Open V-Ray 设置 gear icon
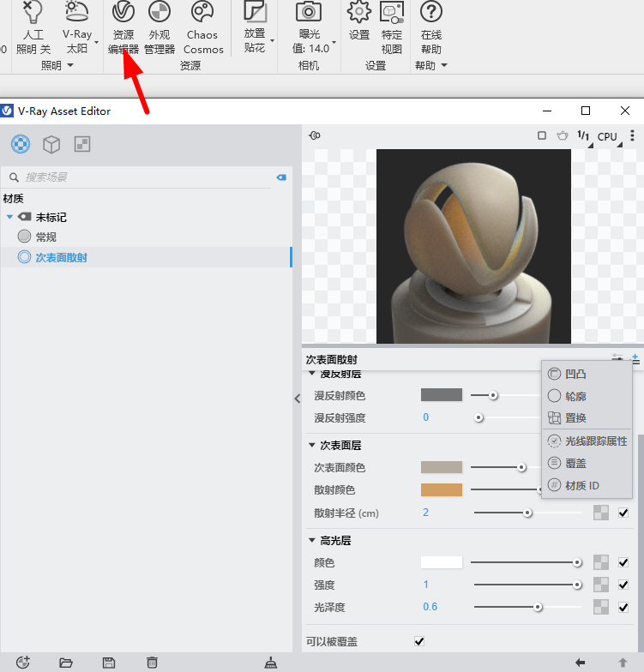The height and width of the screenshot is (672, 644). click(358, 12)
